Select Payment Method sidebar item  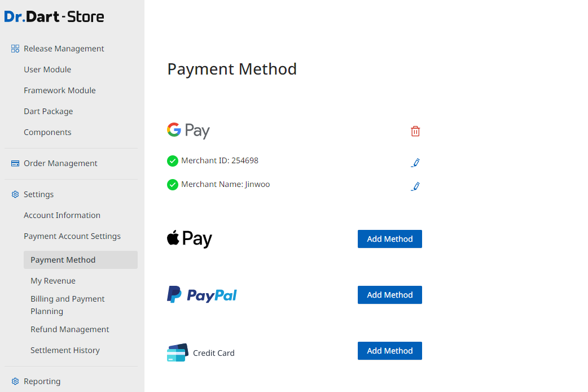click(81, 260)
